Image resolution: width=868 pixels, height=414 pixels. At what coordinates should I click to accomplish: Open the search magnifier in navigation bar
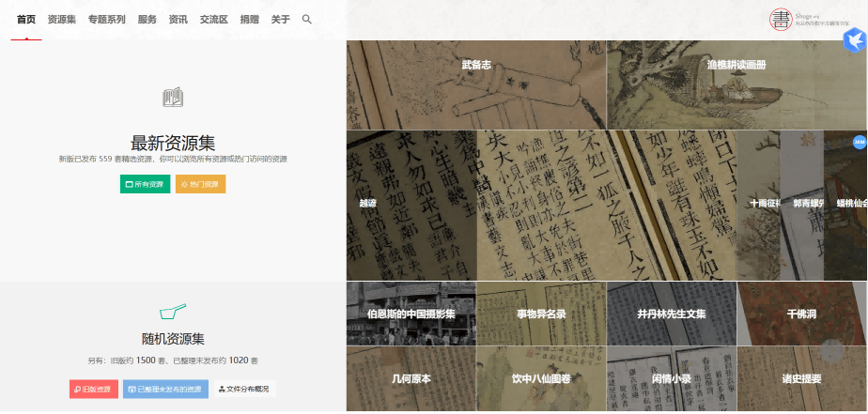click(x=307, y=19)
